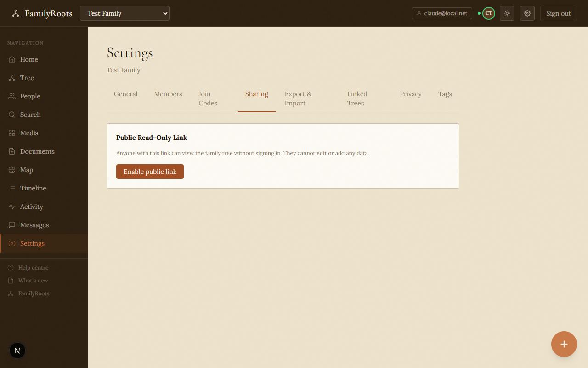Click the Map globe icon in sidebar
The height and width of the screenshot is (368, 588).
pyautogui.click(x=12, y=170)
